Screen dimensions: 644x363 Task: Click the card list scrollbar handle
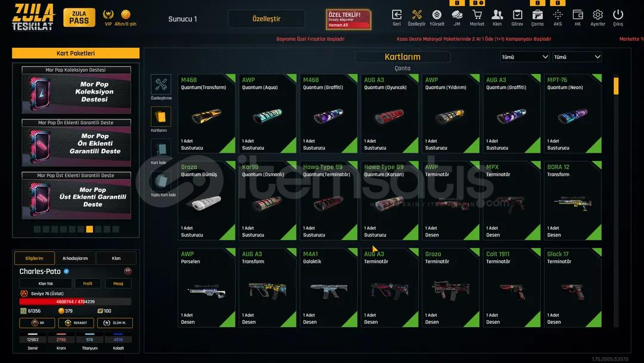tap(615, 86)
